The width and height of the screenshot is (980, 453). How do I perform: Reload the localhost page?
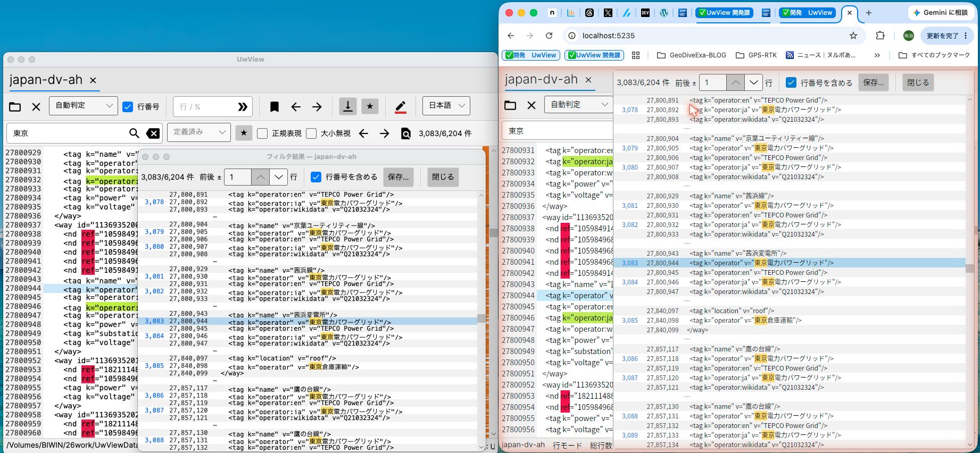549,36
